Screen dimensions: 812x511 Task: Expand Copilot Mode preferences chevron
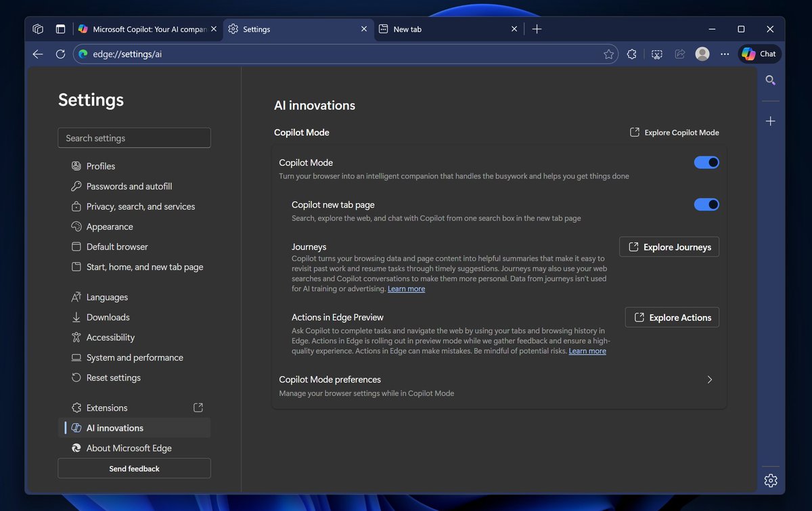coord(709,380)
